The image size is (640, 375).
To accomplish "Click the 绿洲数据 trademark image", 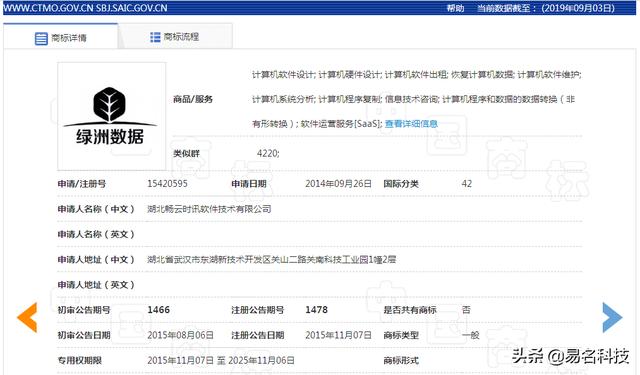I will (111, 116).
